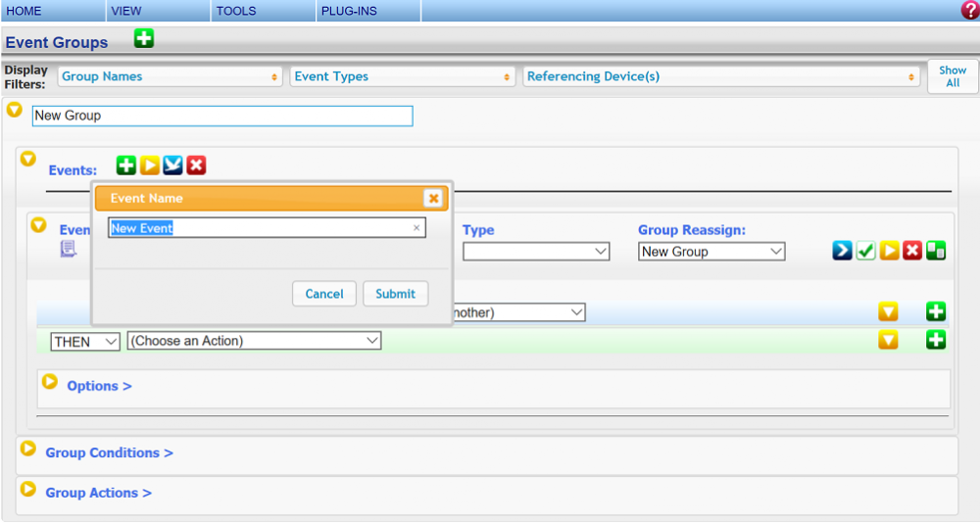Screen dimensions: 980x523
Task: Open the Choose an Action dropdown
Action: tap(254, 341)
